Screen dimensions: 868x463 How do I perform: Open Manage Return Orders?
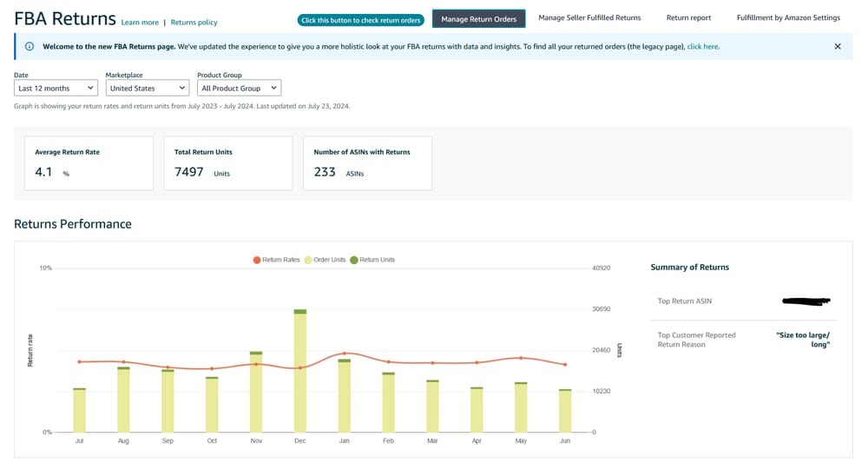click(x=479, y=19)
